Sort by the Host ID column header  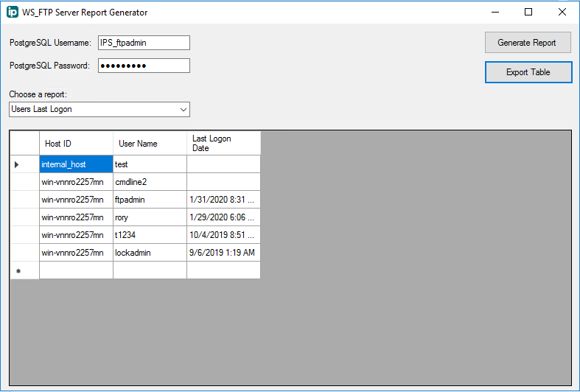coord(76,144)
